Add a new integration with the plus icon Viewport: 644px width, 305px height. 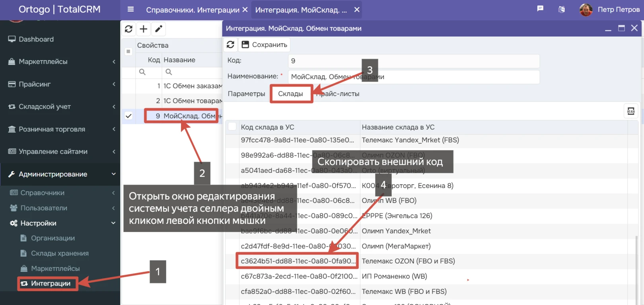pyautogui.click(x=144, y=29)
